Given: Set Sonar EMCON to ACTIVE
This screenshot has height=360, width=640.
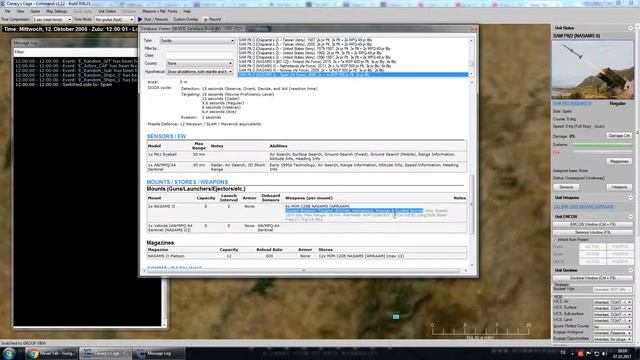Looking at the screenshot, I should point(592,254).
